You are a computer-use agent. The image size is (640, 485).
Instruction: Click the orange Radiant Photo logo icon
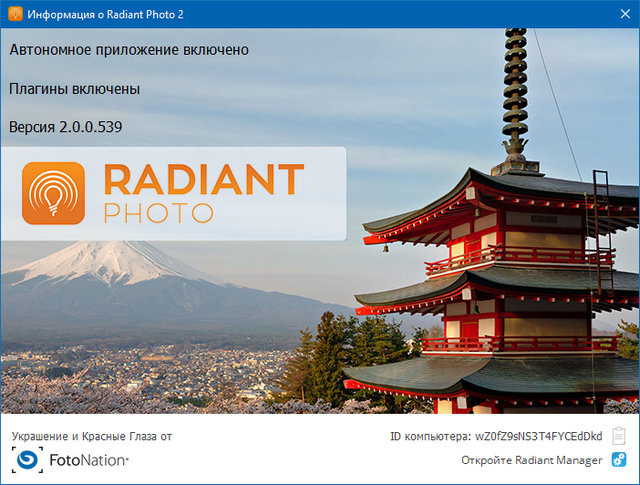pyautogui.click(x=54, y=193)
